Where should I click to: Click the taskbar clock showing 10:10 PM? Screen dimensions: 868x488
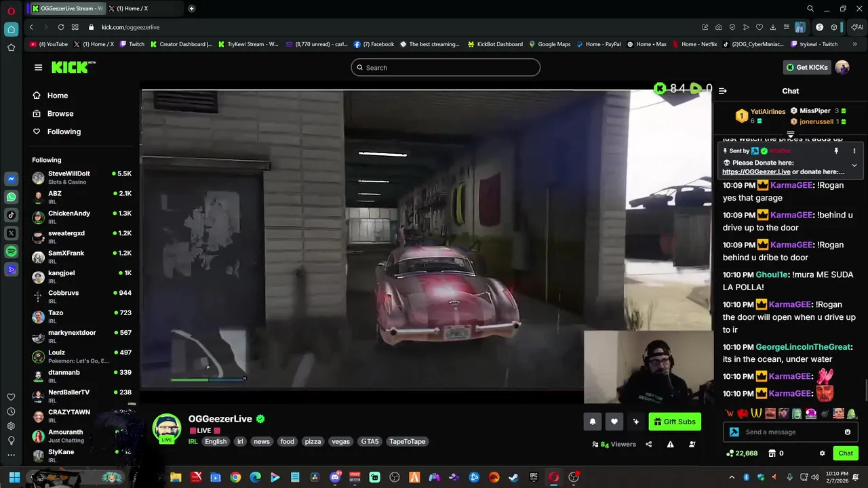click(x=837, y=477)
